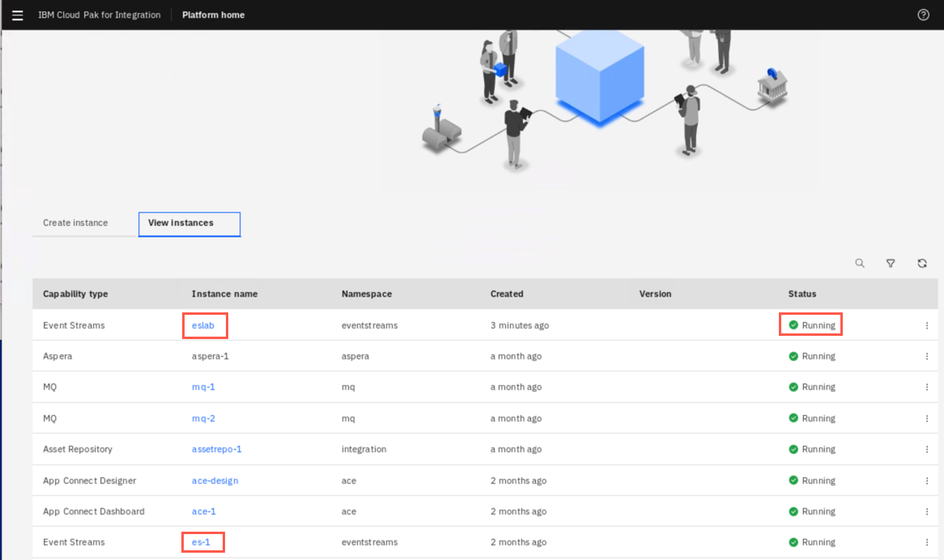Open the es-1 instance link

click(201, 542)
